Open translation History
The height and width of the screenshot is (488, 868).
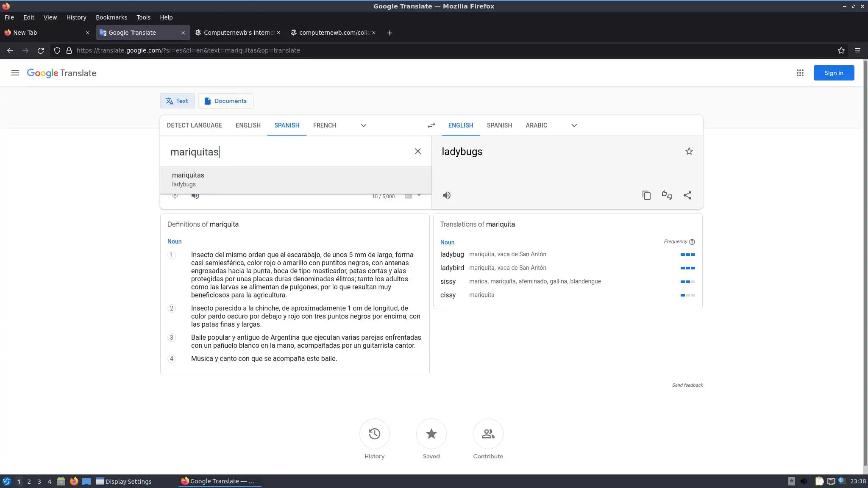[x=374, y=434]
